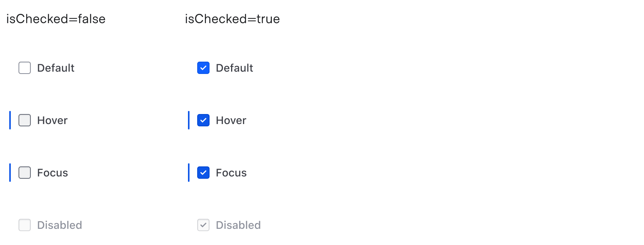
Task: Click the focus indicator bar beside the Focus checkbox
Action: (x=10, y=173)
